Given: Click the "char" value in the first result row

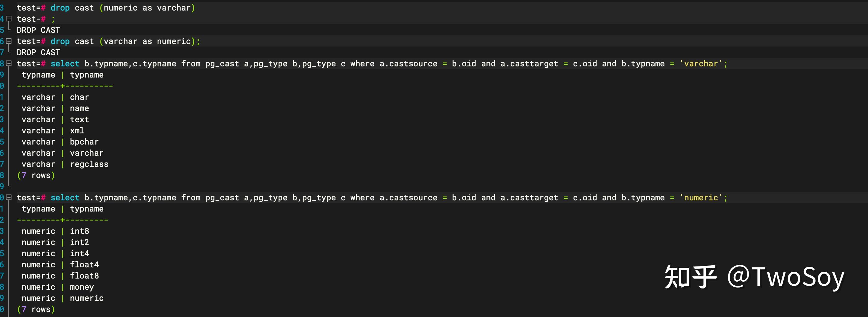Looking at the screenshot, I should pyautogui.click(x=79, y=97).
